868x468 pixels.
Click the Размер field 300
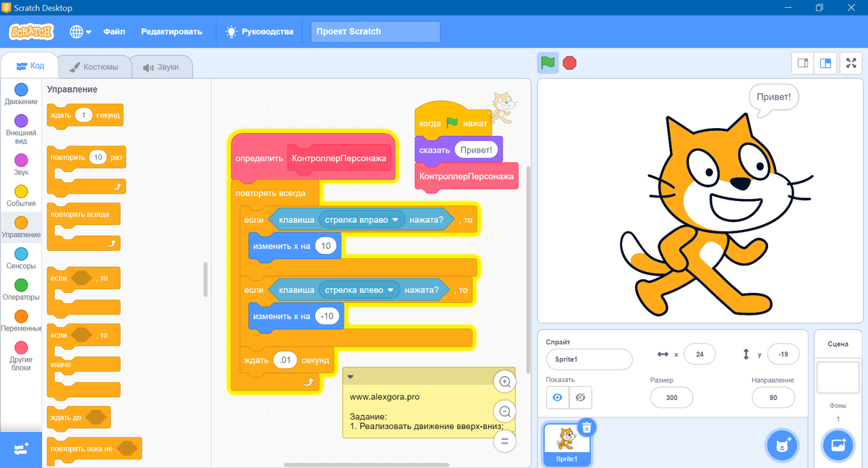point(671,397)
